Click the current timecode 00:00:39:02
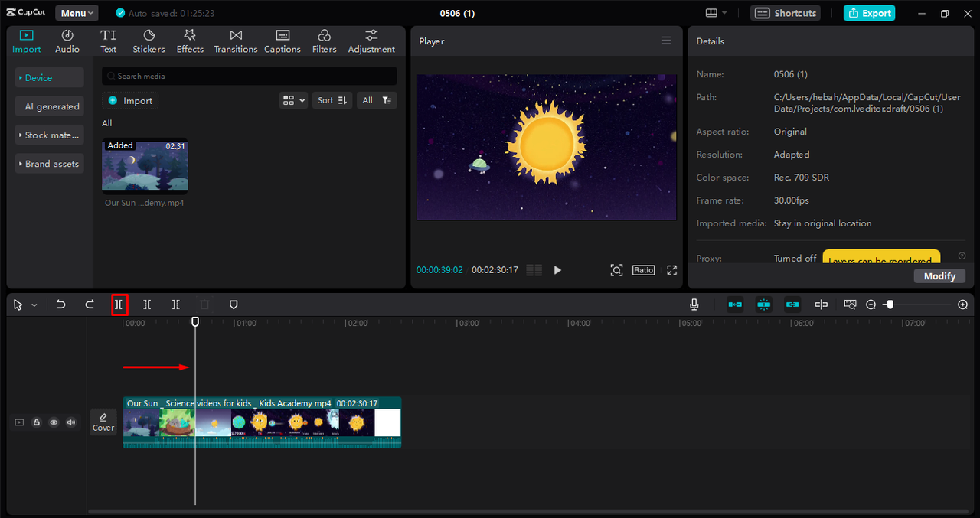This screenshot has width=980, height=518. [x=439, y=270]
